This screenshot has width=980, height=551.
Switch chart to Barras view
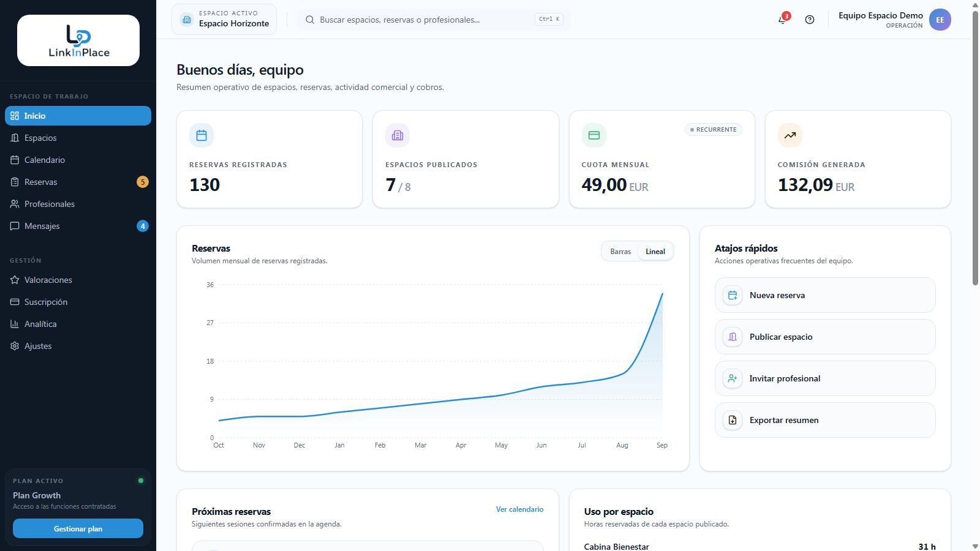click(620, 252)
